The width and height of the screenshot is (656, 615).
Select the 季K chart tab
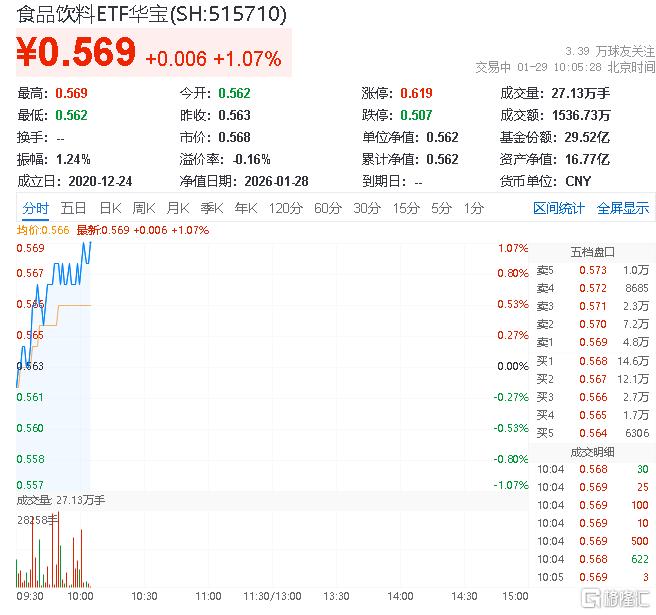pyautogui.click(x=212, y=208)
